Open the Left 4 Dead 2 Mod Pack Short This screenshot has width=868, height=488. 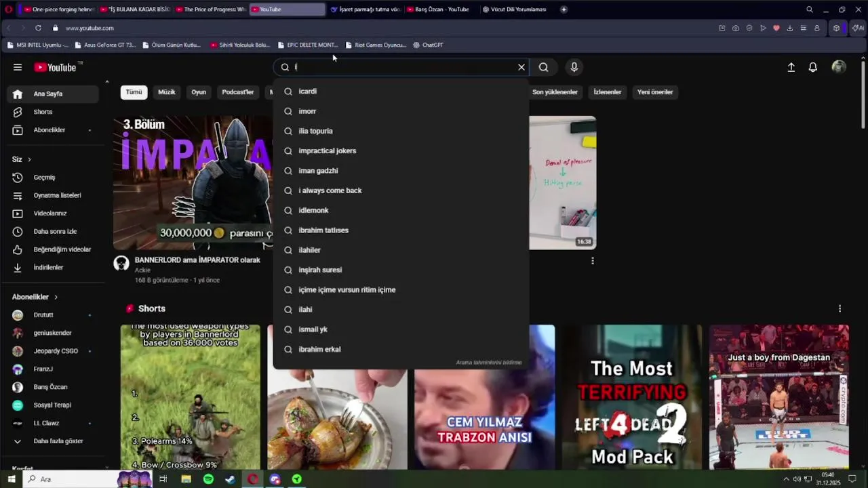[x=632, y=397]
